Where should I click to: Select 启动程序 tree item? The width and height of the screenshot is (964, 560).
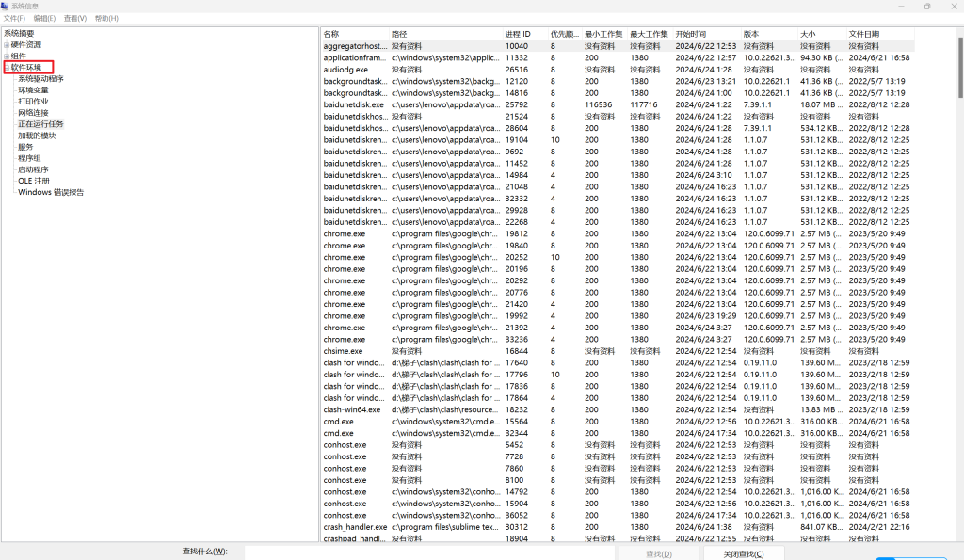(33, 169)
